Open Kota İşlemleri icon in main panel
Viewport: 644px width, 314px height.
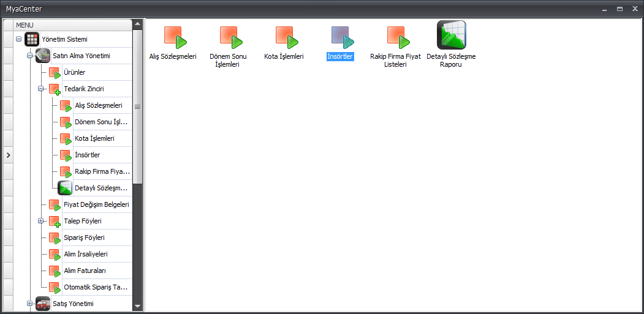[287, 38]
